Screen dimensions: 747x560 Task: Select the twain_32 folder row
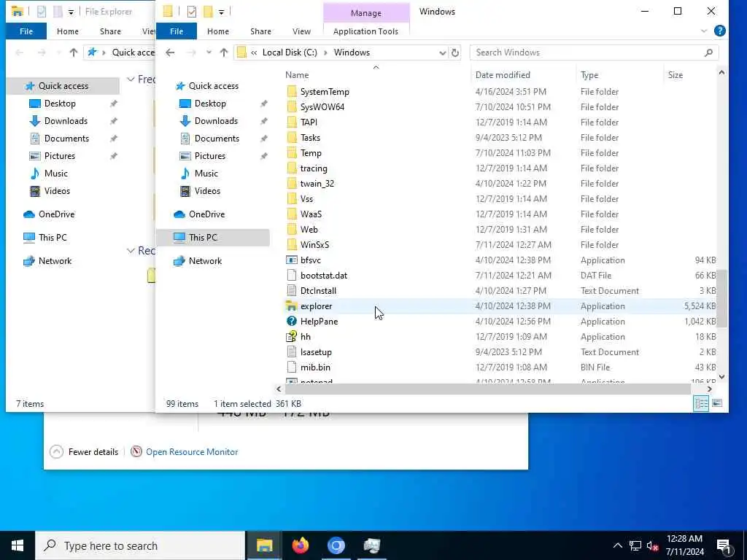pyautogui.click(x=500, y=183)
